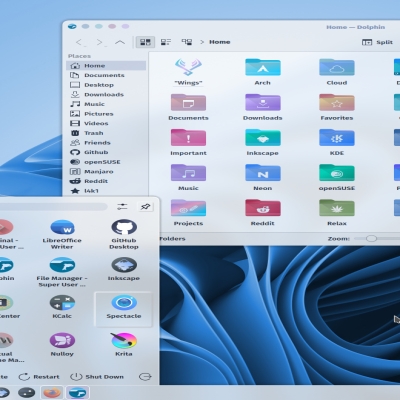Open Music in Places sidebar
This screenshot has width=400, height=400.
106,104
